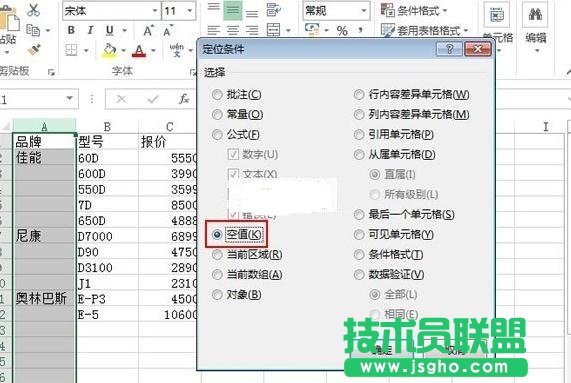Expand the Font Color dropdown arrow
This screenshot has height=383, width=571.
click(x=153, y=50)
